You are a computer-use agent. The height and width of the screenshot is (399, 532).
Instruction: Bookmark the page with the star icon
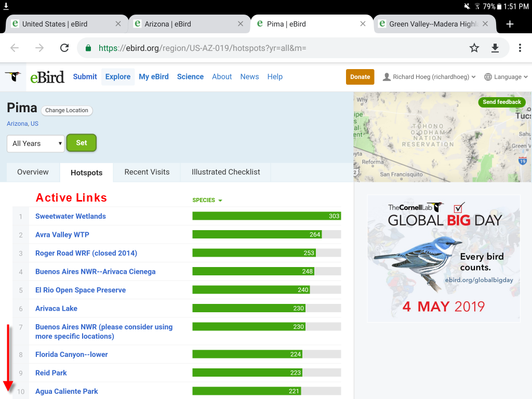pyautogui.click(x=474, y=48)
